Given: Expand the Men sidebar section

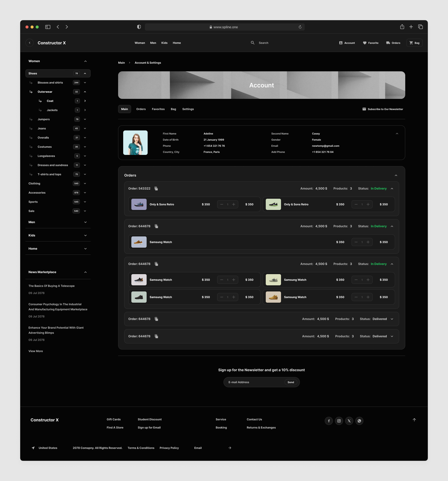Looking at the screenshot, I should [86, 222].
